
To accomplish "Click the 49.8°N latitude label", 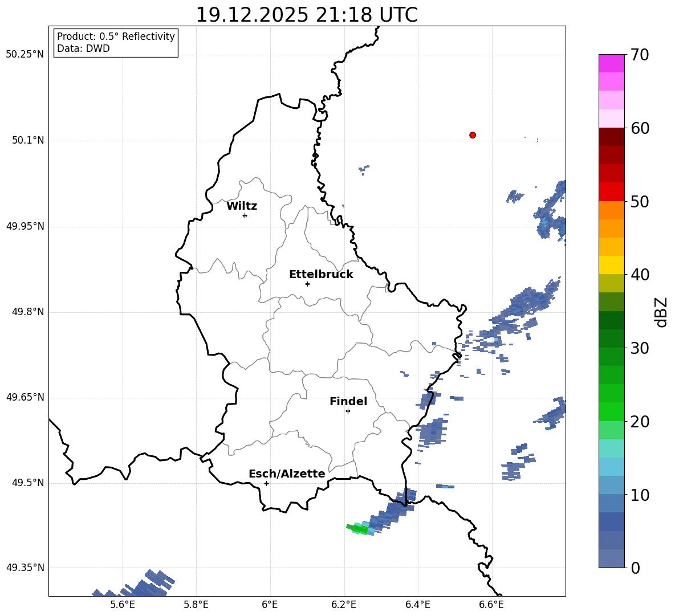I will [28, 312].
